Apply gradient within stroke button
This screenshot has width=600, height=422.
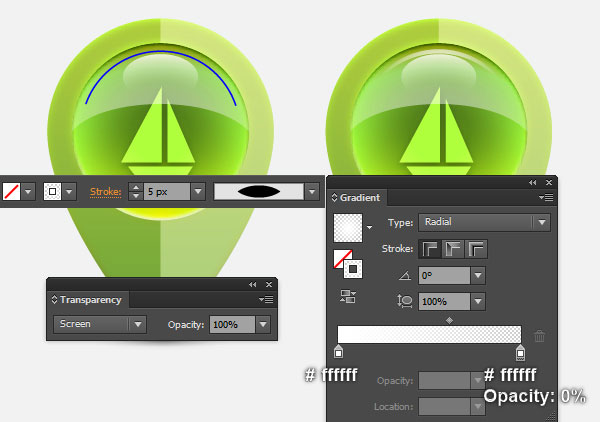click(x=430, y=249)
